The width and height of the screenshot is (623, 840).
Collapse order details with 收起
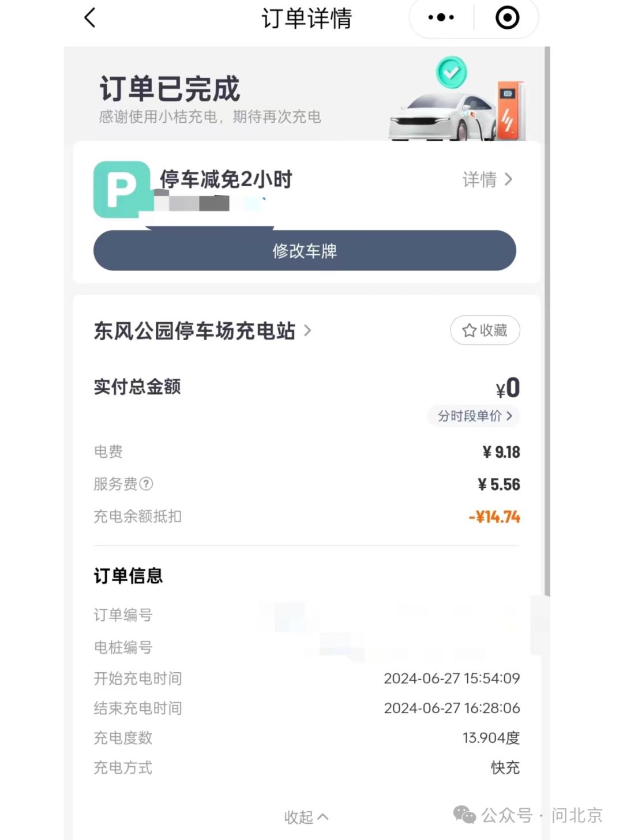tap(306, 817)
